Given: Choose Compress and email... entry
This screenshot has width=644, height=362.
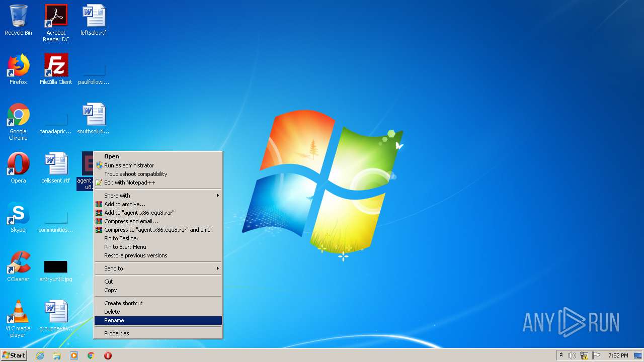Looking at the screenshot, I should 158,221.
